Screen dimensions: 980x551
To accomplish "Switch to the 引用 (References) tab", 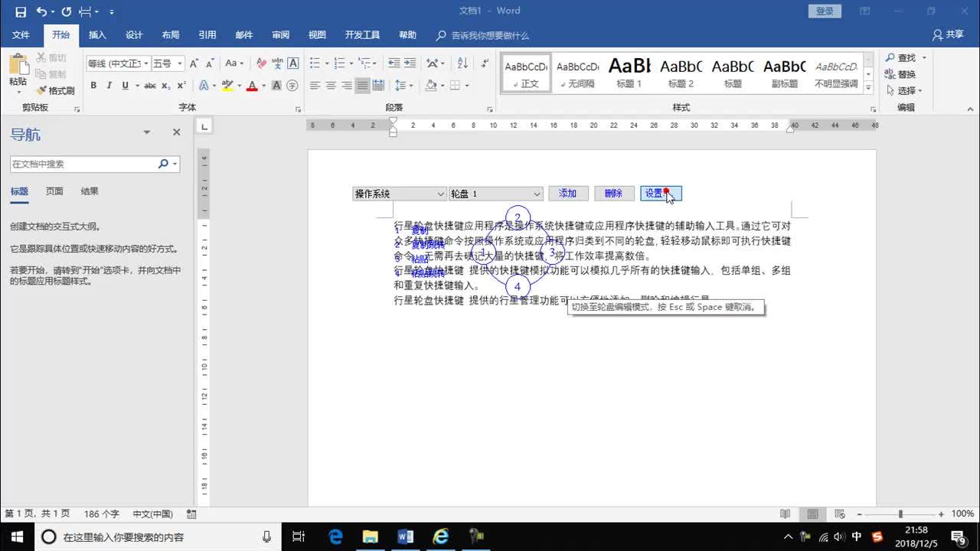I will pyautogui.click(x=207, y=35).
